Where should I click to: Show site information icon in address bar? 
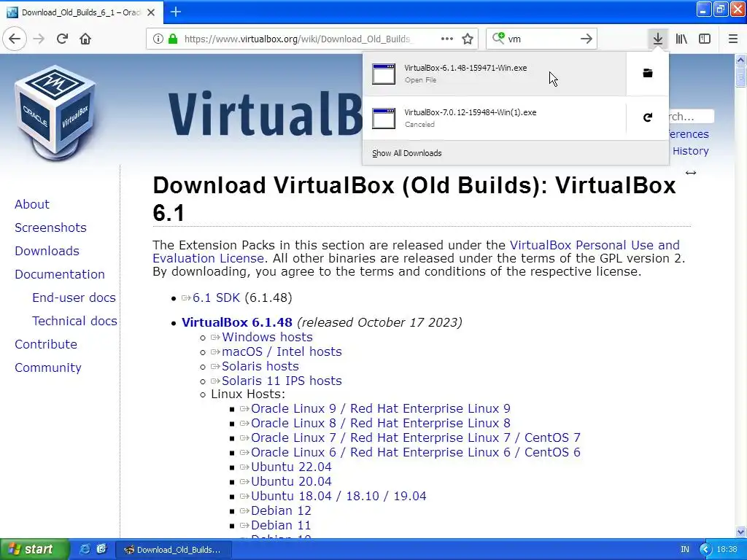pos(158,39)
